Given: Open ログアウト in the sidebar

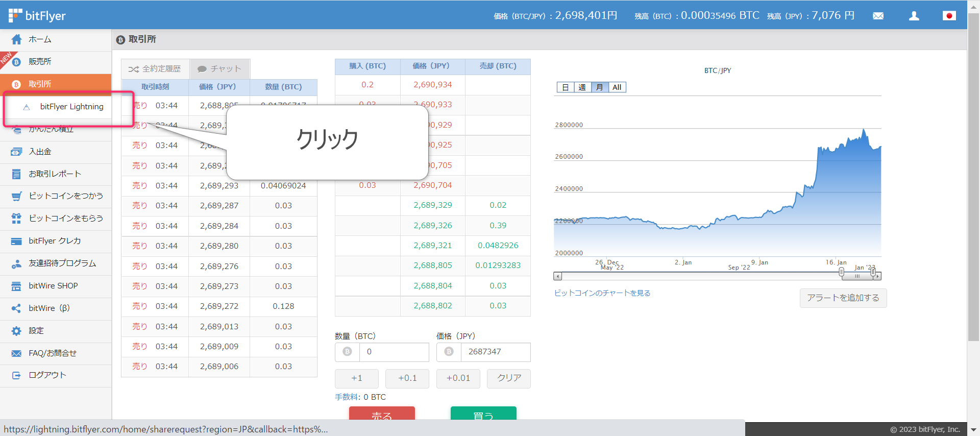Looking at the screenshot, I should pyautogui.click(x=56, y=375).
